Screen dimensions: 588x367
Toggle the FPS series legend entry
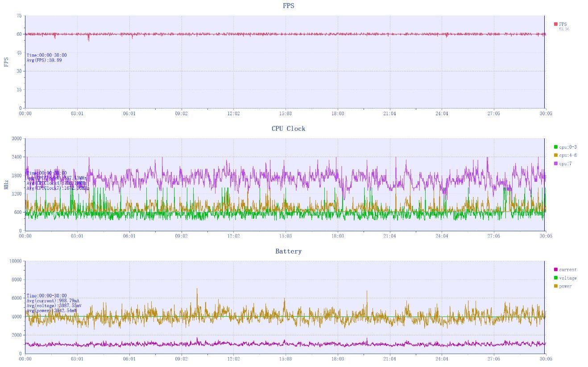point(560,25)
